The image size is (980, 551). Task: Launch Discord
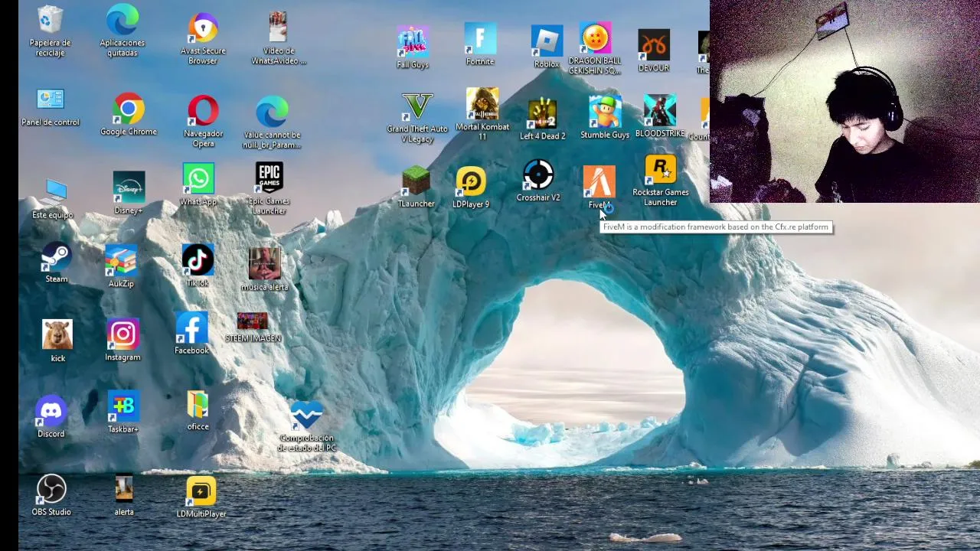(x=51, y=417)
